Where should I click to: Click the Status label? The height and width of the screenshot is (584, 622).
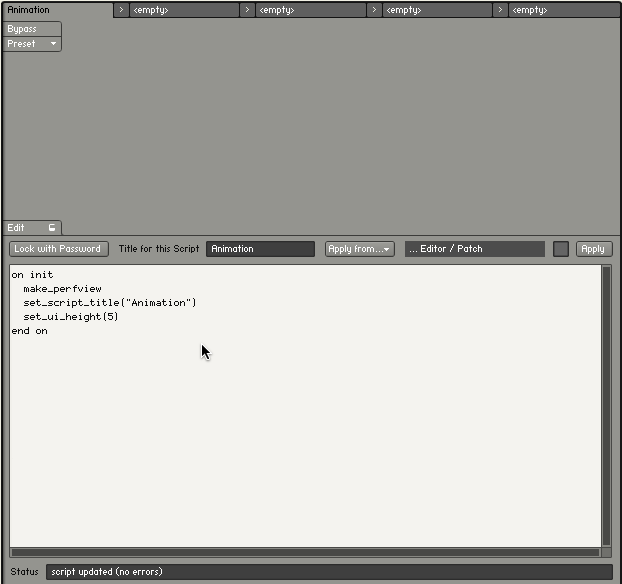pos(24,572)
